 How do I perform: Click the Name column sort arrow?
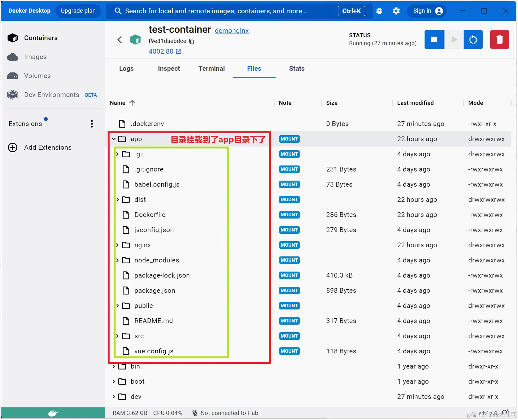click(132, 103)
